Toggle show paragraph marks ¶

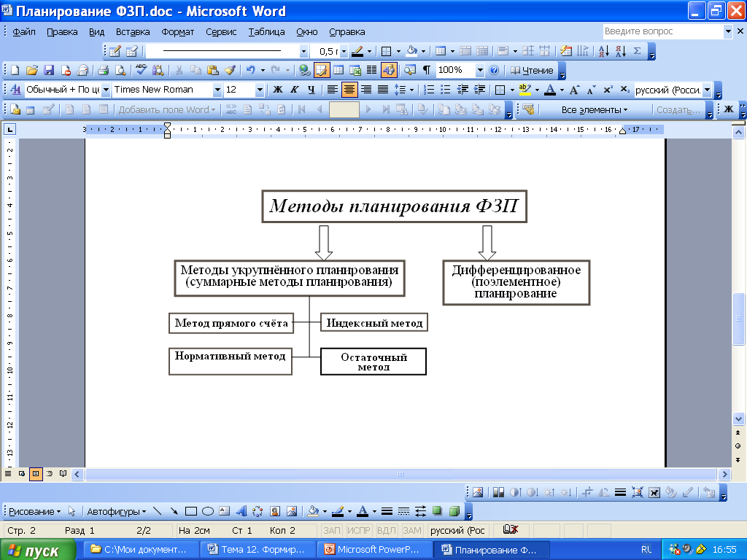click(426, 71)
